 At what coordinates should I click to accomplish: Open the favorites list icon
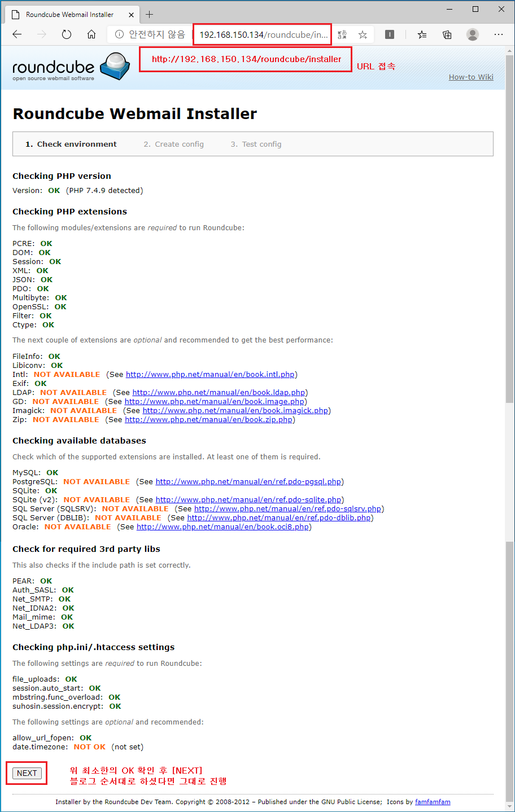(422, 34)
